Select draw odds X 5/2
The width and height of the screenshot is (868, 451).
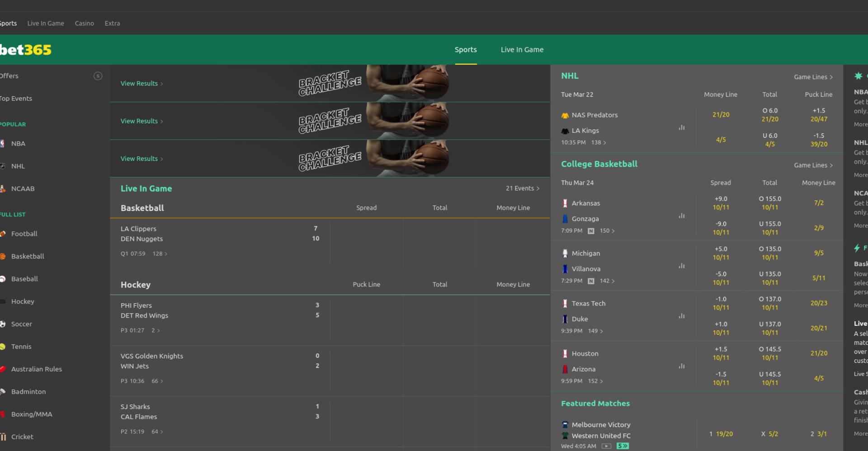pos(770,434)
